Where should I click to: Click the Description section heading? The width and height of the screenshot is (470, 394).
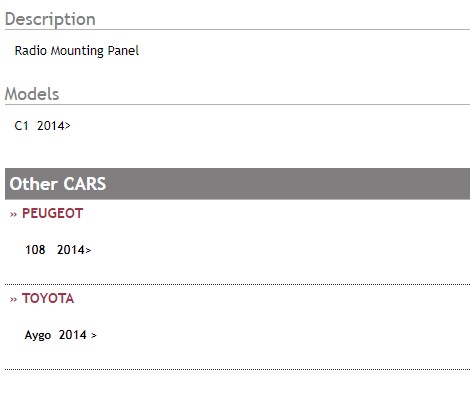tap(50, 19)
